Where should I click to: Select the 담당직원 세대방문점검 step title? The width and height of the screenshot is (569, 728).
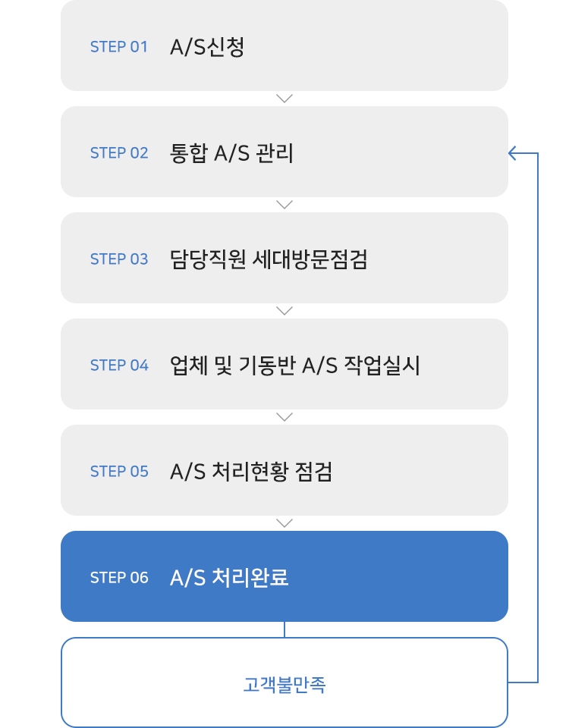[x=269, y=259]
